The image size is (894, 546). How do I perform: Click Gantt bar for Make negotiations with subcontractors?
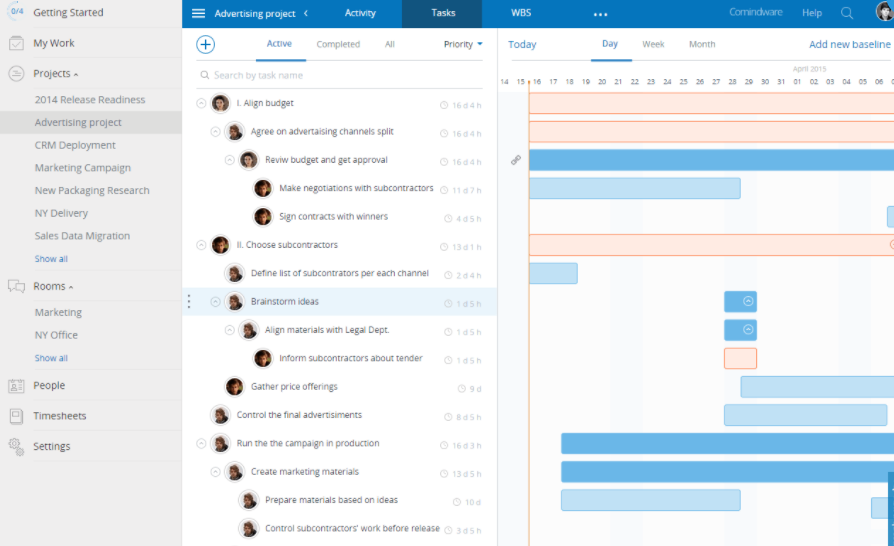tap(635, 188)
